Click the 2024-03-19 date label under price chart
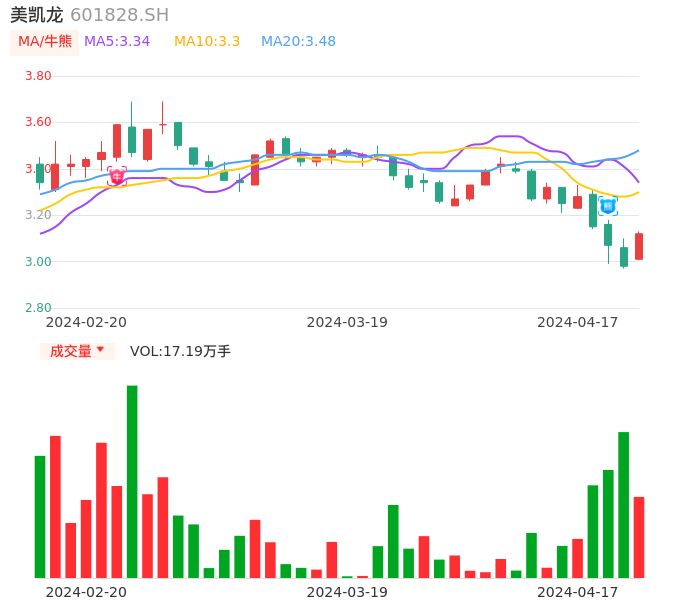Image resolution: width=686 pixels, height=606 pixels. (346, 322)
